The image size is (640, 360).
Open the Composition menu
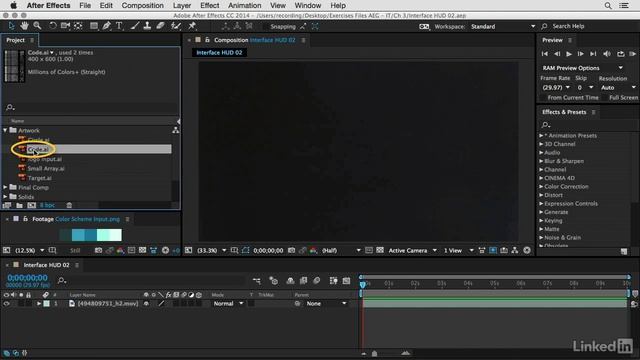coord(142,5)
